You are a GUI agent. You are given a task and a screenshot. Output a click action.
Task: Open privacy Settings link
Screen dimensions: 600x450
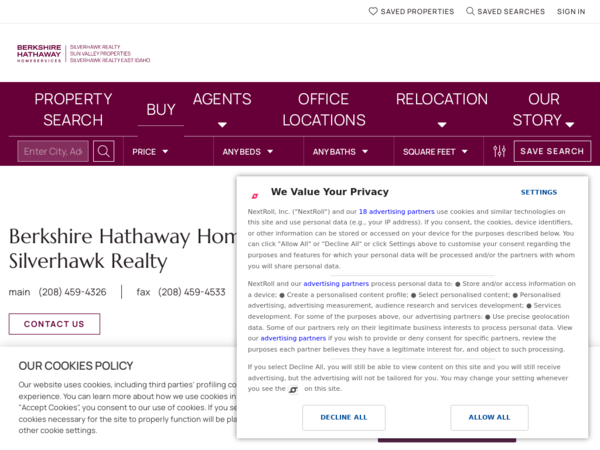coord(539,192)
